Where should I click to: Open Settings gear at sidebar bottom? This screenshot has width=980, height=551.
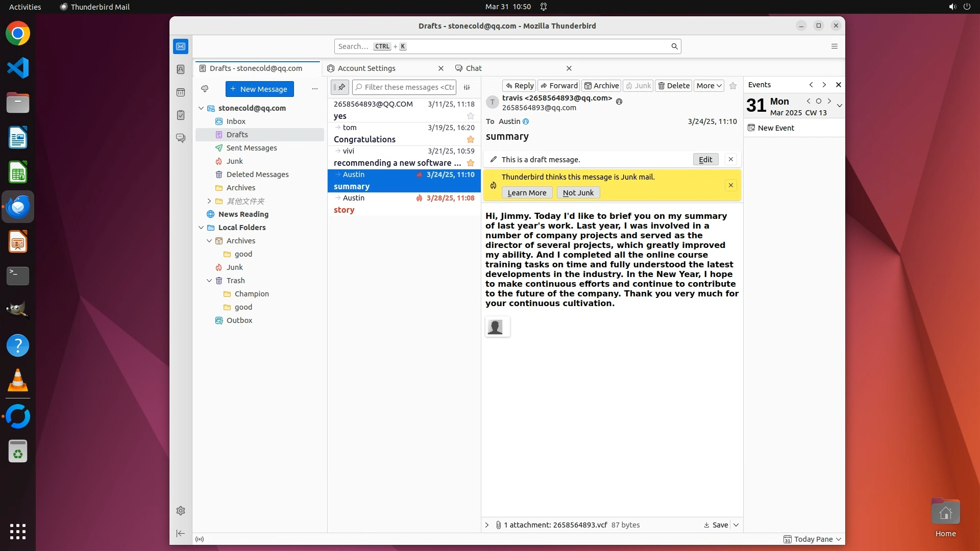click(181, 511)
